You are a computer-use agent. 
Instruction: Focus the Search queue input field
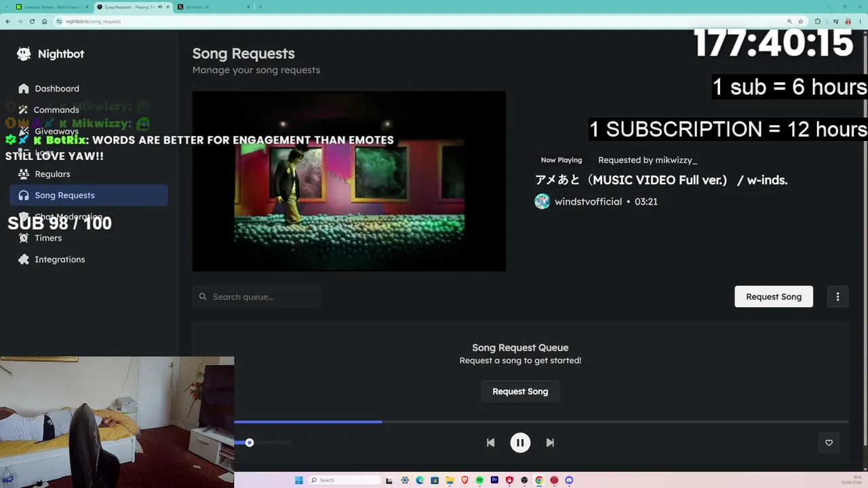257,297
